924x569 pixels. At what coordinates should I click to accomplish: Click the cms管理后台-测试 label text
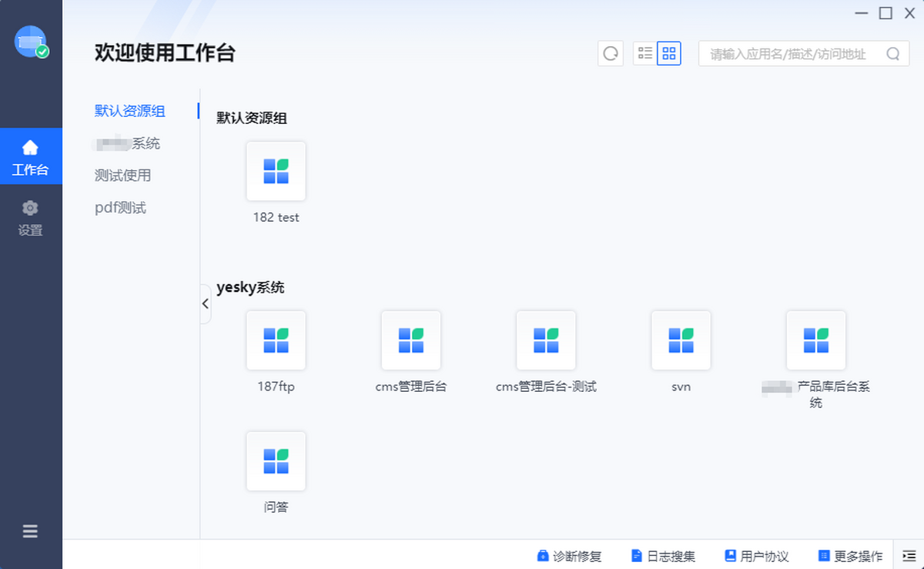click(546, 387)
